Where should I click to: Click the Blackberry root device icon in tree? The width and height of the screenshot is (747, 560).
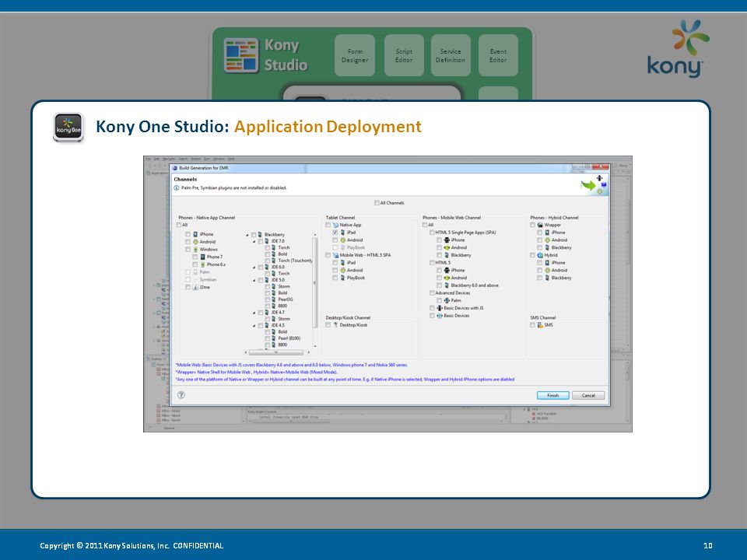coord(260,235)
